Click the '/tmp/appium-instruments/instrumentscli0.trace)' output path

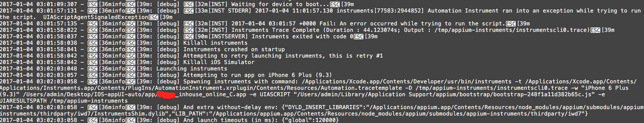click(x=512, y=30)
